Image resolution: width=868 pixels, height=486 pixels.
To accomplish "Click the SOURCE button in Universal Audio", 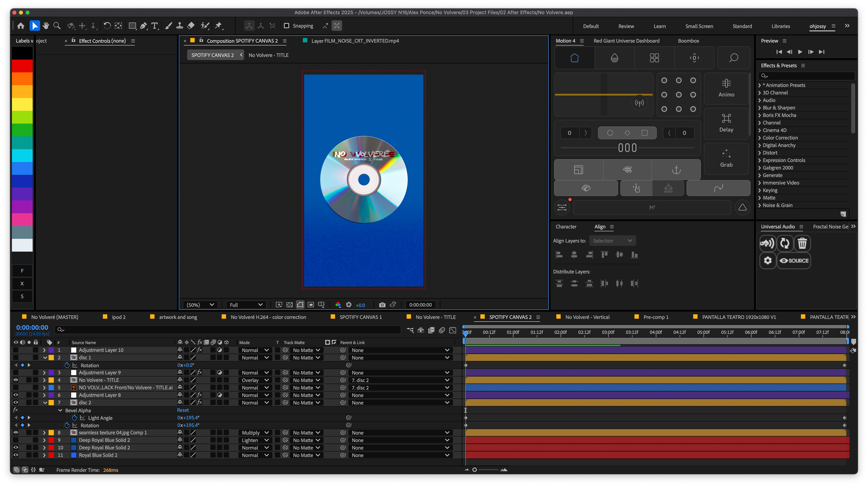I will 794,261.
